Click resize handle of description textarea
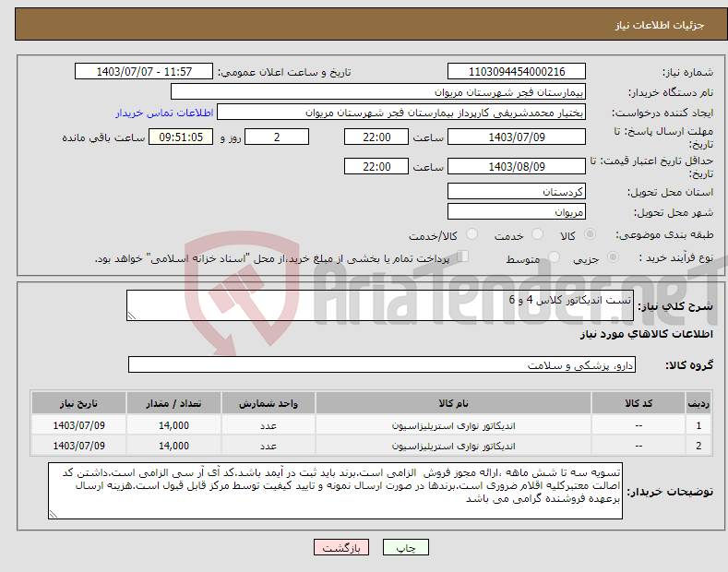The height and width of the screenshot is (572, 728). click(x=132, y=316)
